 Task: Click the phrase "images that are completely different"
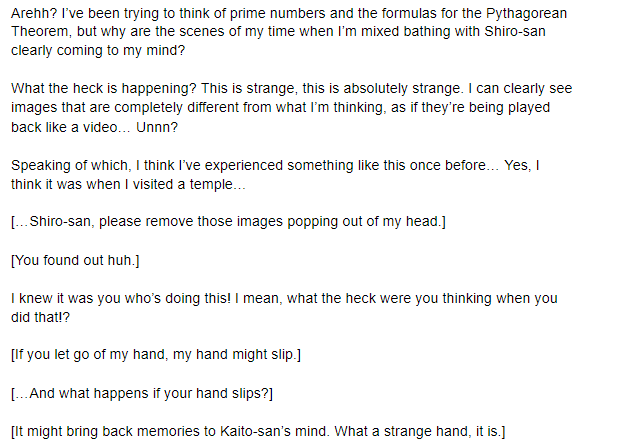point(125,108)
